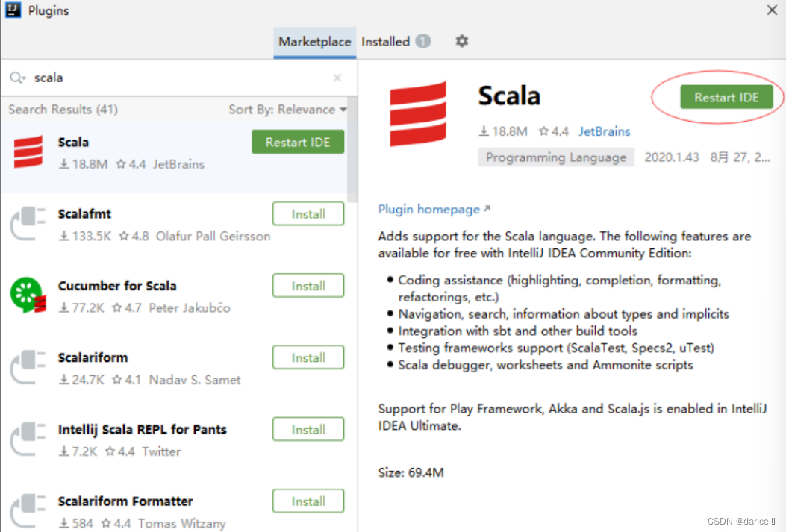786x532 pixels.
Task: Switch to the Marketplace tab
Action: pyautogui.click(x=314, y=42)
